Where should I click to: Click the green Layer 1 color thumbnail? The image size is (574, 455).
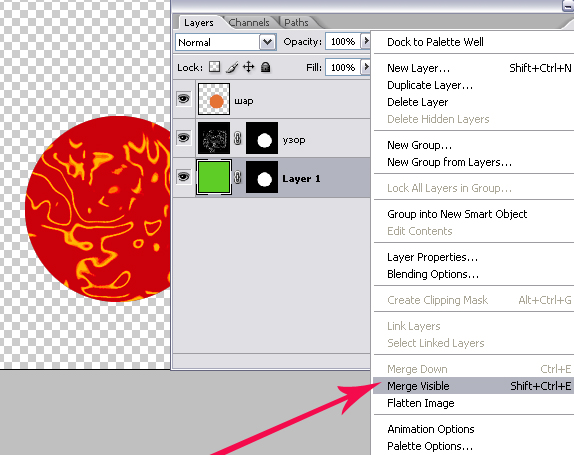tap(214, 177)
